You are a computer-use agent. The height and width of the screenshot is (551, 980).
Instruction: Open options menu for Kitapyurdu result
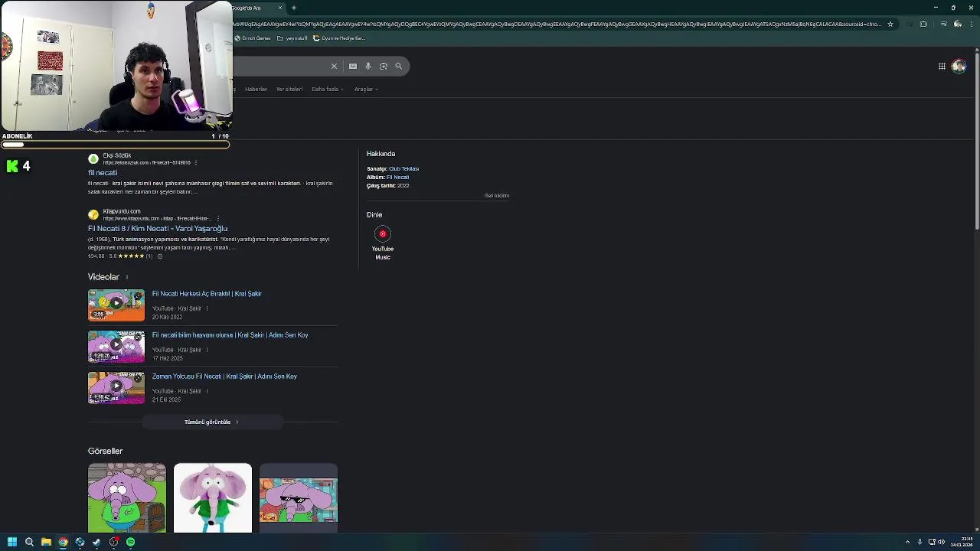pyautogui.click(x=218, y=219)
